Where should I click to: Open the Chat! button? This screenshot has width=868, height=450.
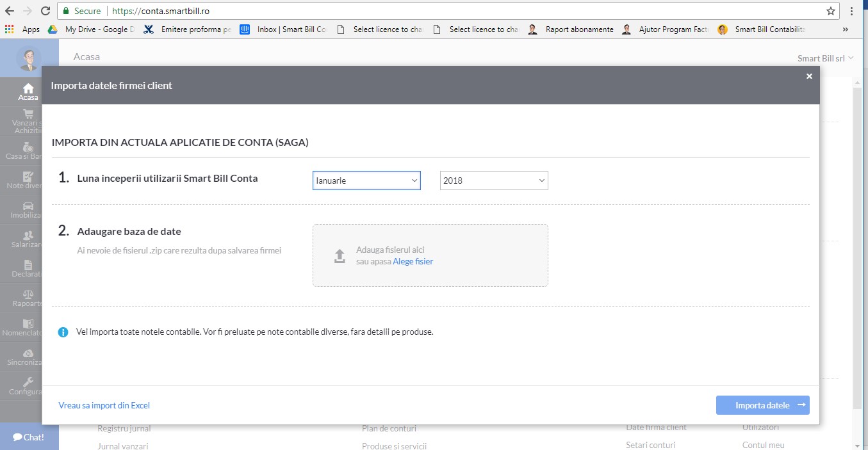pos(29,437)
